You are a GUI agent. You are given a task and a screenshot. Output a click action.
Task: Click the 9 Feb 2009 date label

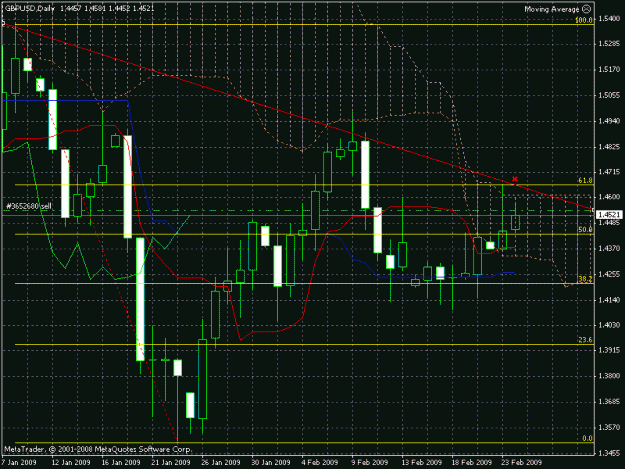[x=370, y=462]
